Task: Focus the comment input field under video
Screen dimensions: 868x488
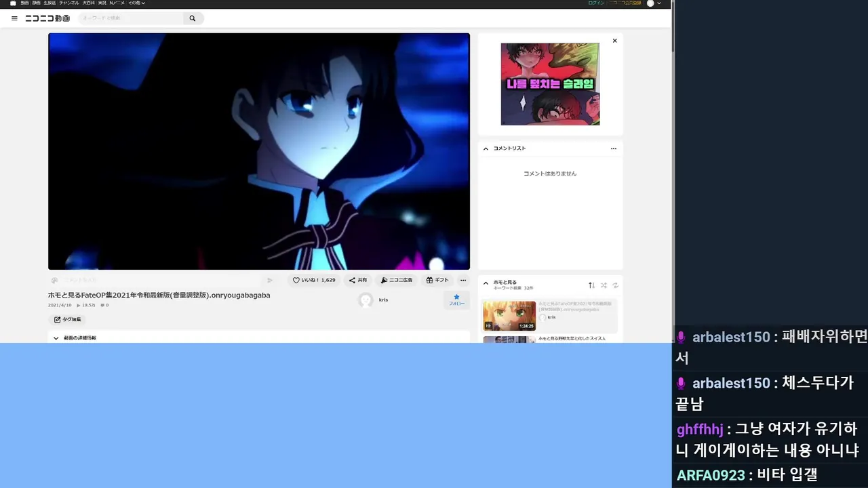Action: tap(161, 280)
